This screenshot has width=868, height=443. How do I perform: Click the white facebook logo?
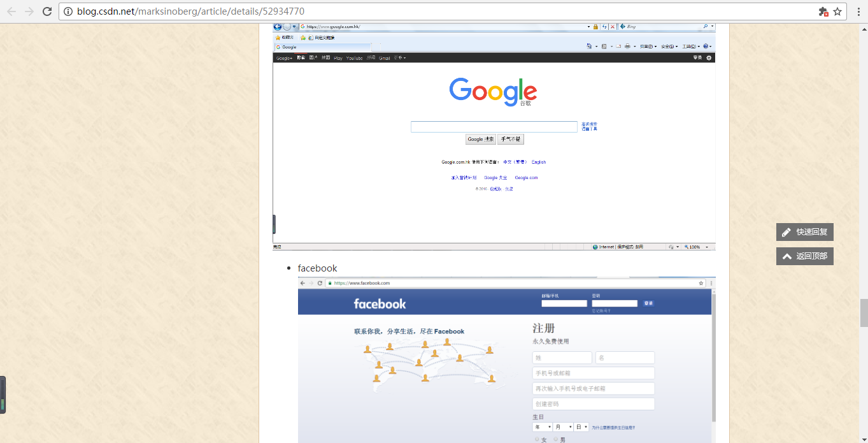[x=380, y=304]
